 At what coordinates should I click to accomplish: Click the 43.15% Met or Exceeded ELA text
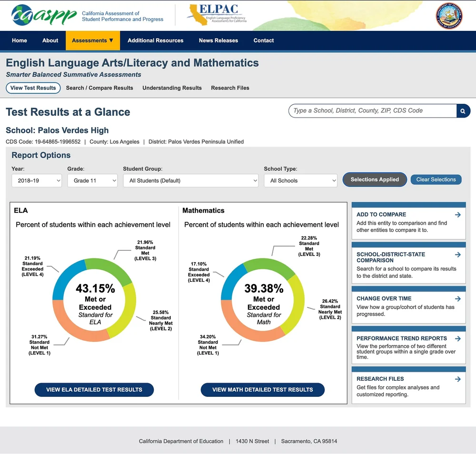click(x=95, y=304)
